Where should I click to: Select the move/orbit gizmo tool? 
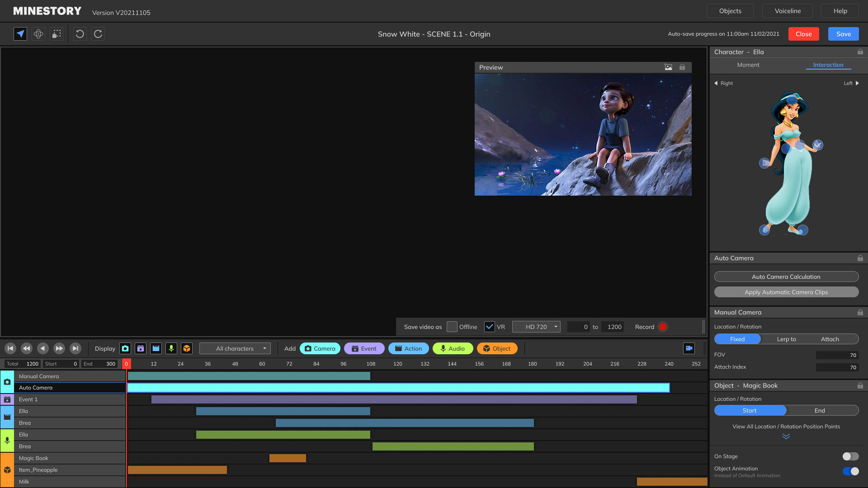pos(38,34)
